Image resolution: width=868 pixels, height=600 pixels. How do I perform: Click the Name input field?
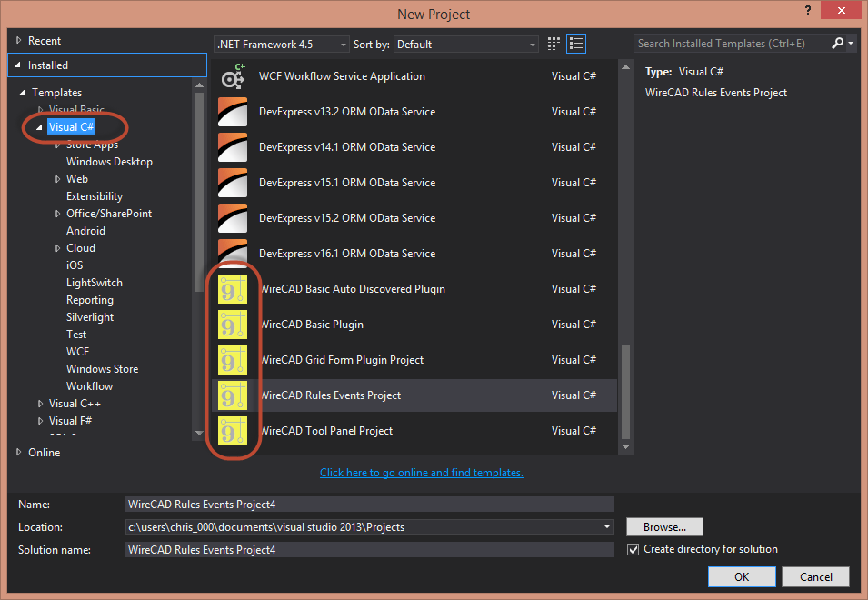pyautogui.click(x=369, y=505)
